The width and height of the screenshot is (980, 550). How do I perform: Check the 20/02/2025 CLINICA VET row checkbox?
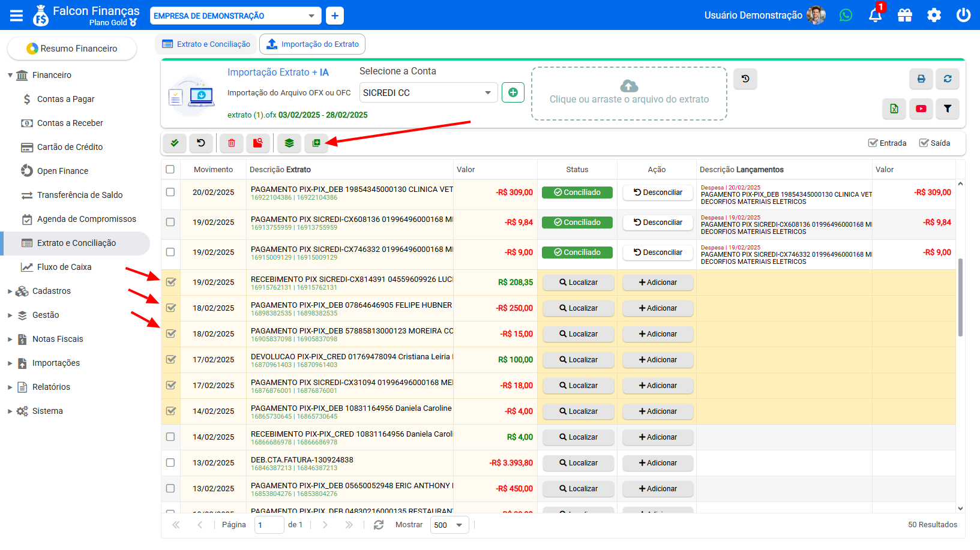tap(170, 192)
